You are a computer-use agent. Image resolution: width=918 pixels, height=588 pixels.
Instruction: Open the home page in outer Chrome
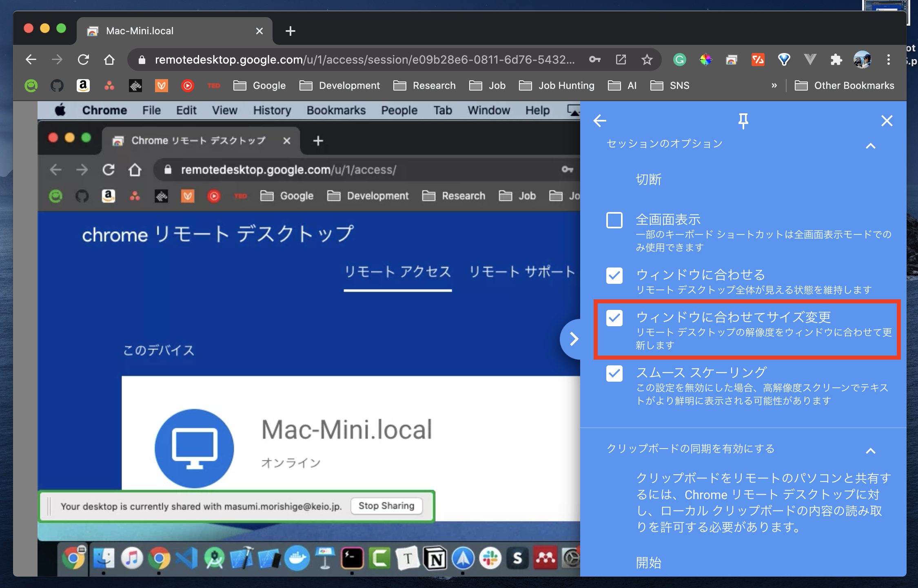[x=109, y=60]
